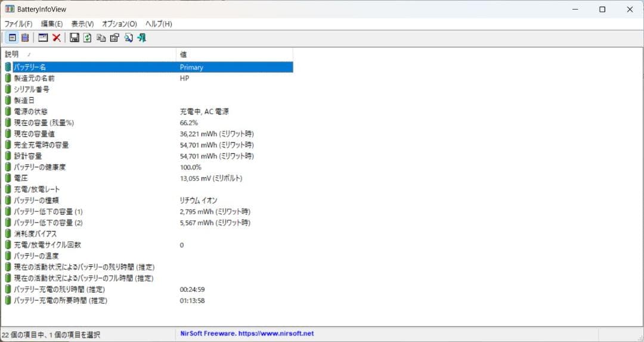Select the バッテリーの種類 row label

pyautogui.click(x=36, y=200)
